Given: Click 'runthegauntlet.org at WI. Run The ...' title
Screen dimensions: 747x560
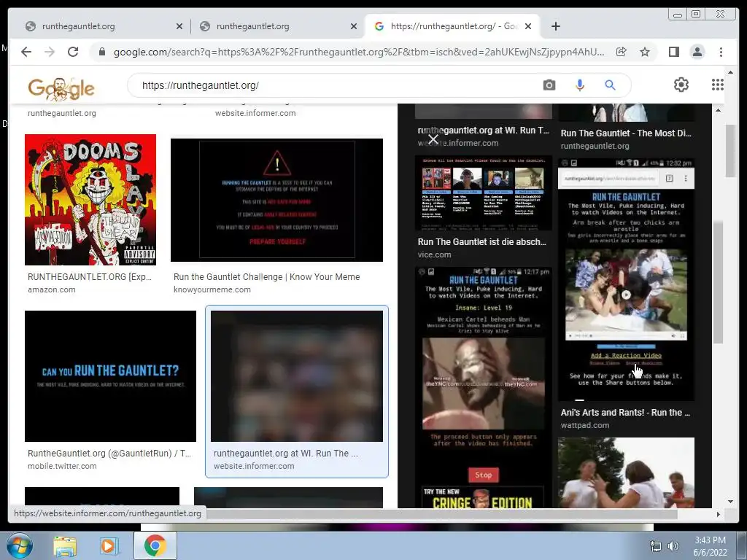Looking at the screenshot, I should tap(286, 454).
